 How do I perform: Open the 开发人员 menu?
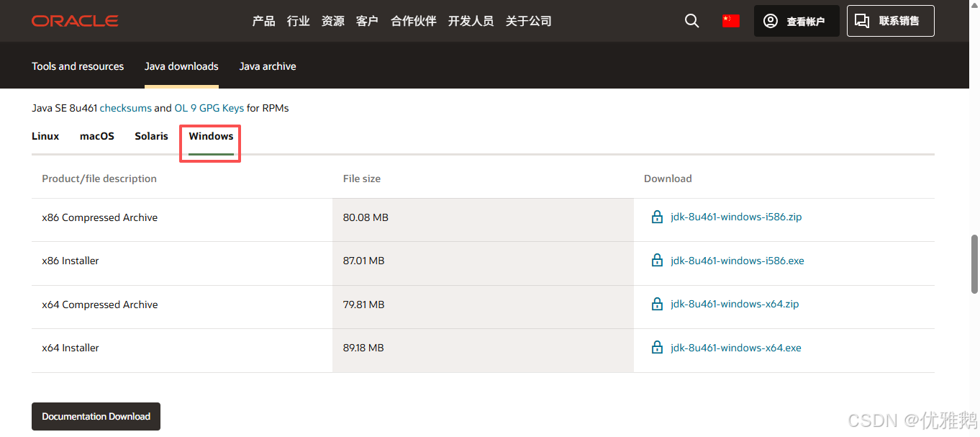point(471,21)
